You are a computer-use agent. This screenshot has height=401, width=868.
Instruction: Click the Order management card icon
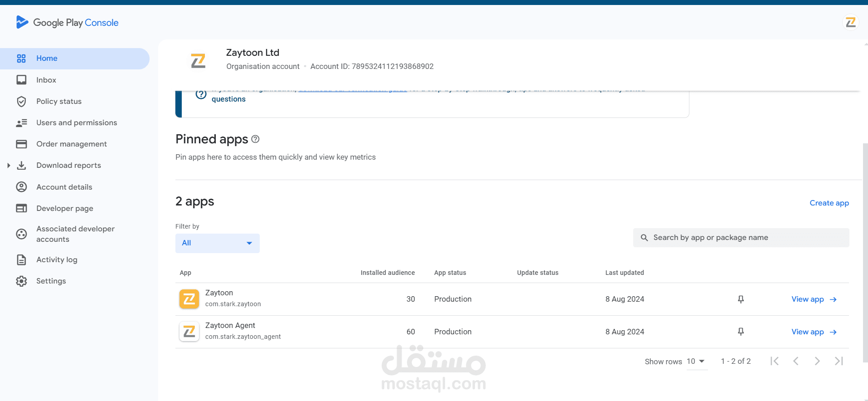point(21,144)
